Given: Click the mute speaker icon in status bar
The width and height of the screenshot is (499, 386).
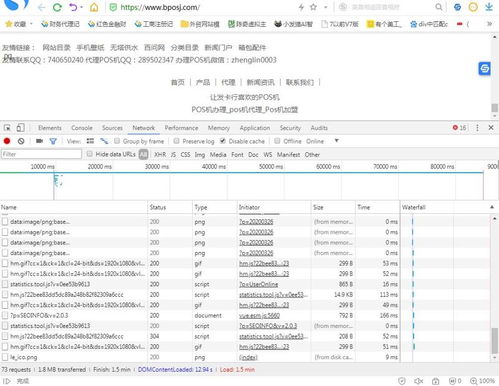Looking at the screenshot, I should [418, 381].
